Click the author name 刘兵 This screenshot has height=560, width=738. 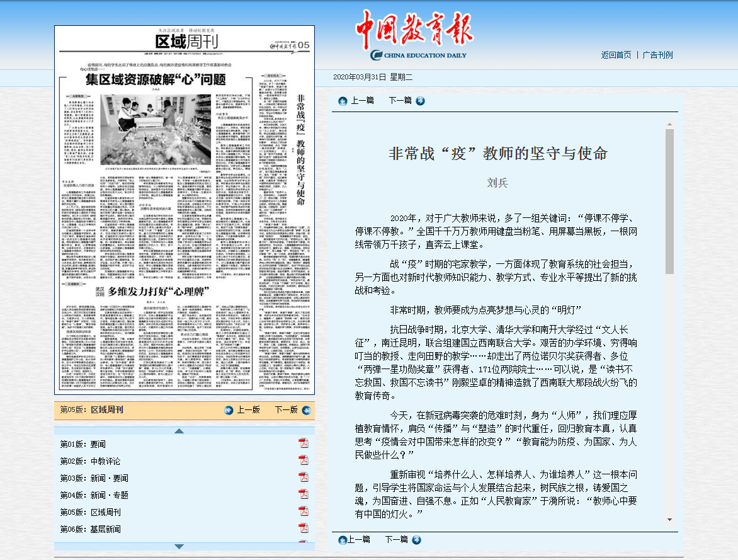[497, 183]
